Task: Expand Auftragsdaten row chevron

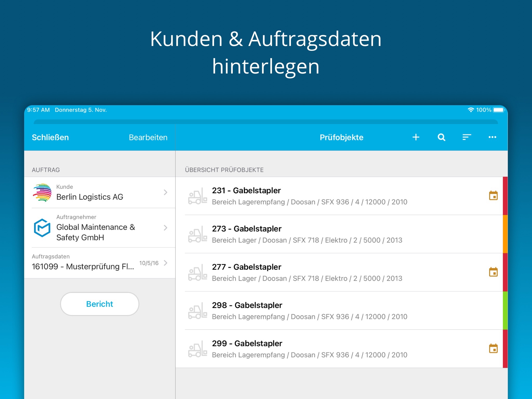Action: point(165,263)
